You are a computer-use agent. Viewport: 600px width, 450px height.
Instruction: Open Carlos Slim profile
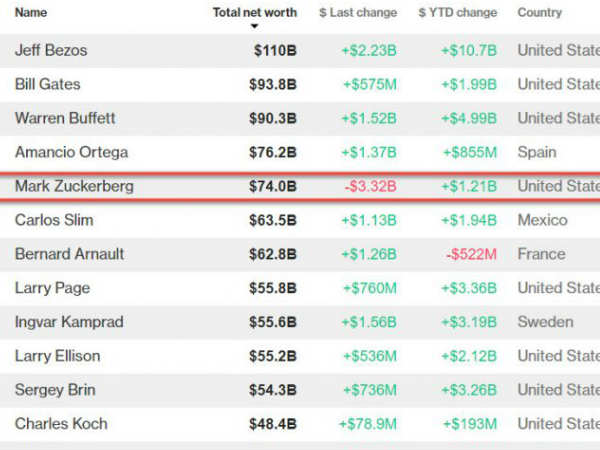(53, 220)
